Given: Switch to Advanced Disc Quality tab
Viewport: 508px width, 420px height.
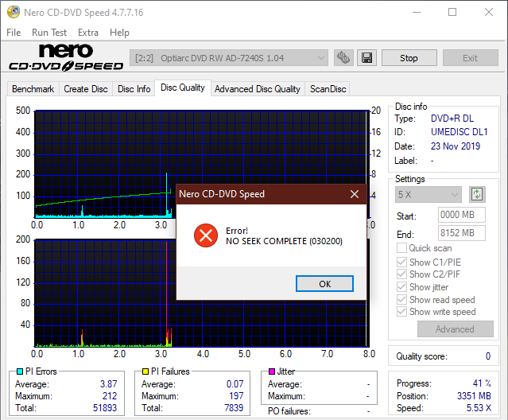Looking at the screenshot, I should pos(258,89).
